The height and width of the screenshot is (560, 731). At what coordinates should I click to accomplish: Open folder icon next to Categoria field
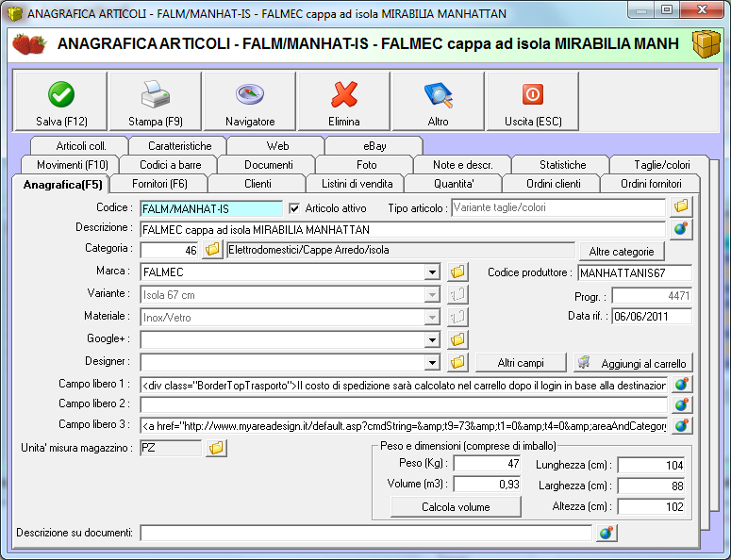[x=212, y=250]
